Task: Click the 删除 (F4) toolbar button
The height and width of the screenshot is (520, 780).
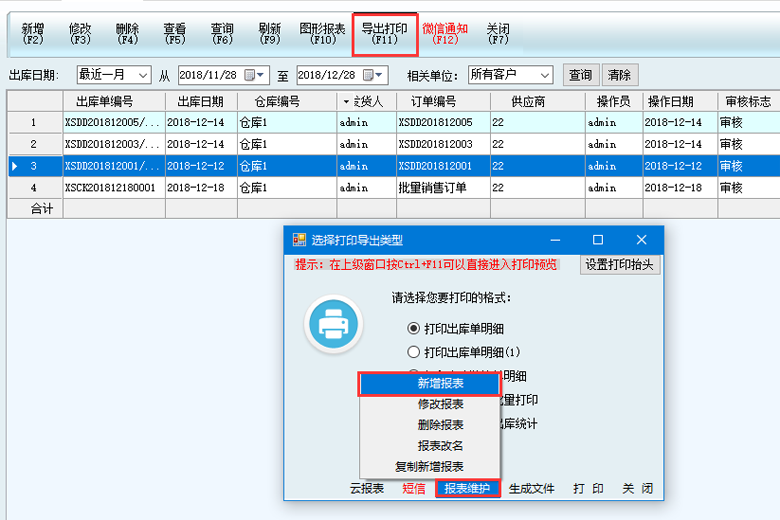Action: (127, 34)
